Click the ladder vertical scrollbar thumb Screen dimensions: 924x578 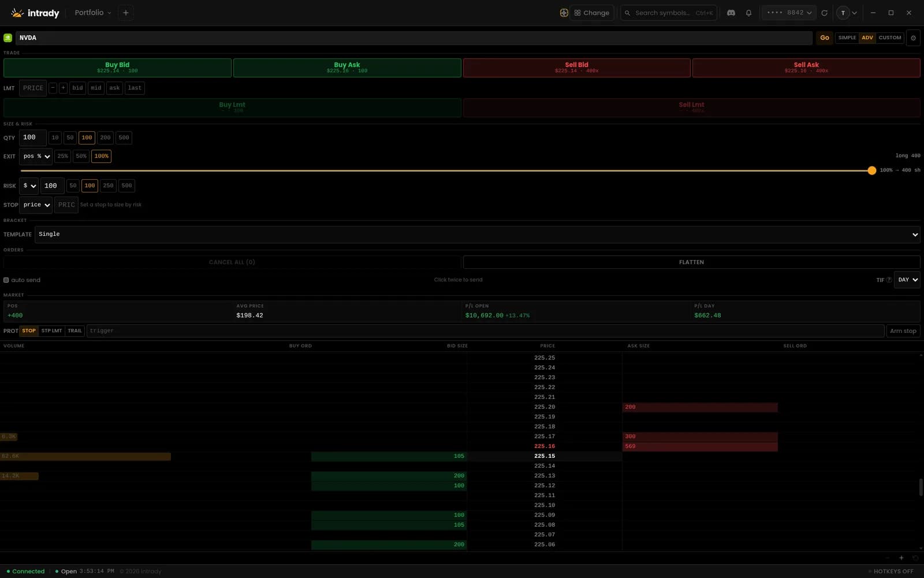tap(921, 487)
